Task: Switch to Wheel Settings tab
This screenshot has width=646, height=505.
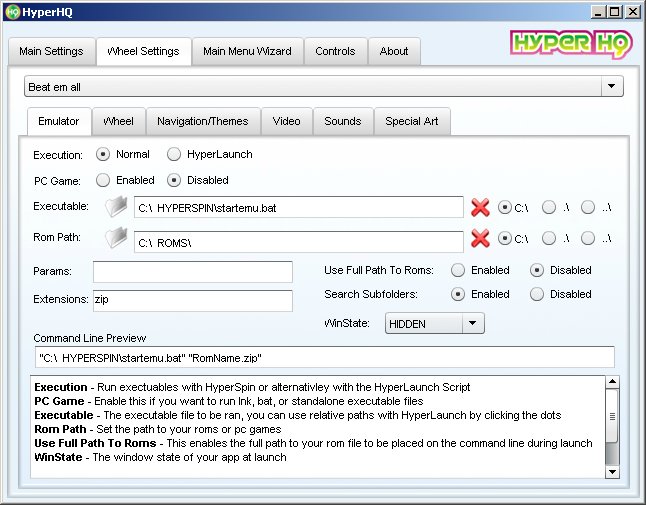Action: (144, 51)
